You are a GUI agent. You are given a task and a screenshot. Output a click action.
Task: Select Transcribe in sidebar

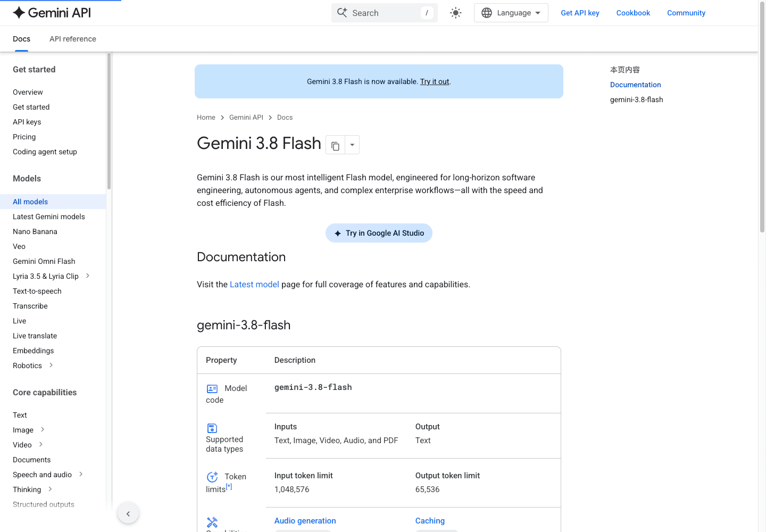[30, 306]
